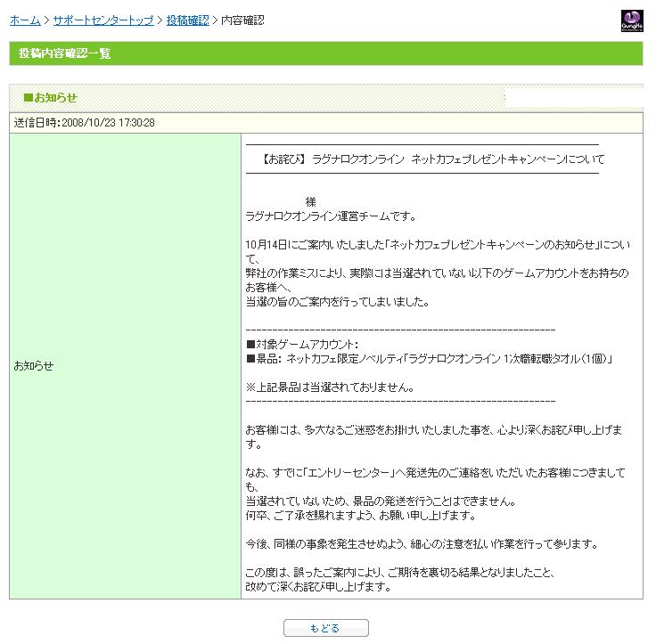Click the 送信日時:2008/10/23 17:30:28 text
Screen dimensions: 656x644
(x=84, y=123)
